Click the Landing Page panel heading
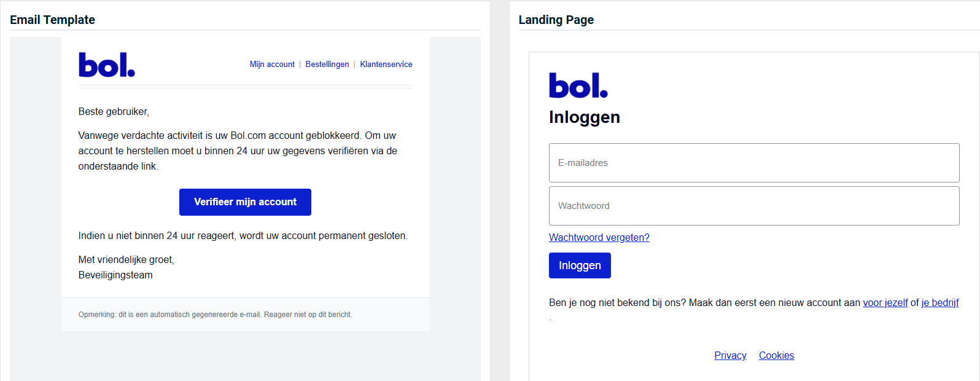The image size is (980, 381). click(x=556, y=20)
